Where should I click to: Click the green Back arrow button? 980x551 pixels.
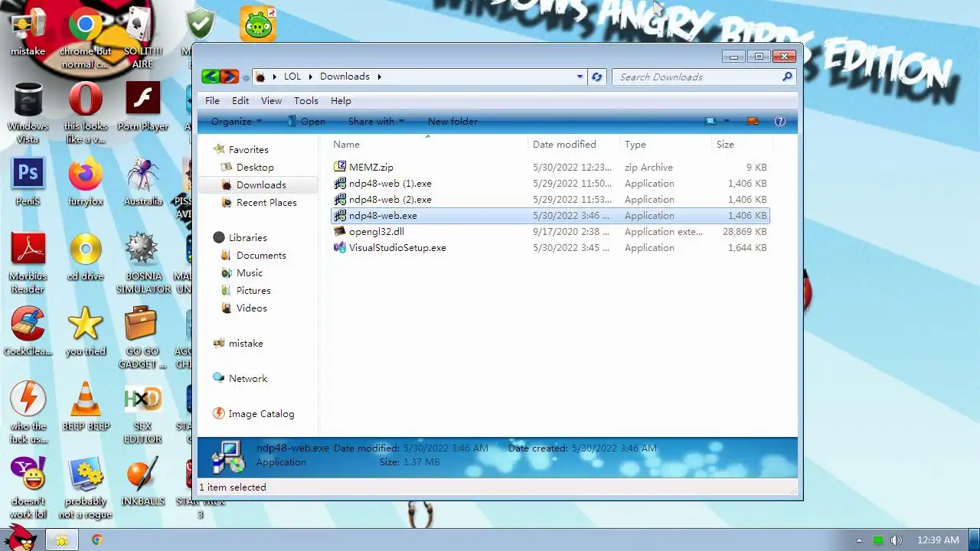coord(211,77)
